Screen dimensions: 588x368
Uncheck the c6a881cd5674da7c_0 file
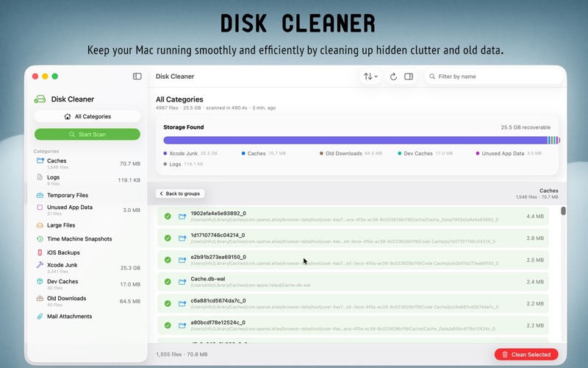(168, 303)
